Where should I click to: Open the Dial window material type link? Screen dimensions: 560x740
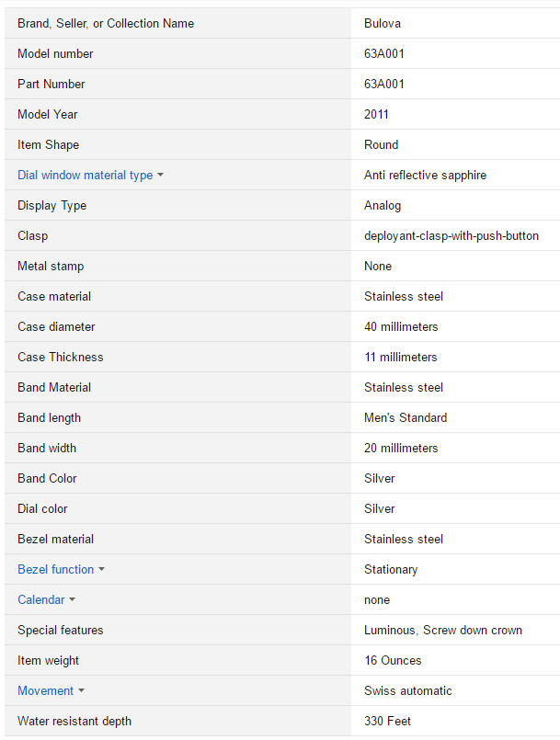tap(85, 175)
